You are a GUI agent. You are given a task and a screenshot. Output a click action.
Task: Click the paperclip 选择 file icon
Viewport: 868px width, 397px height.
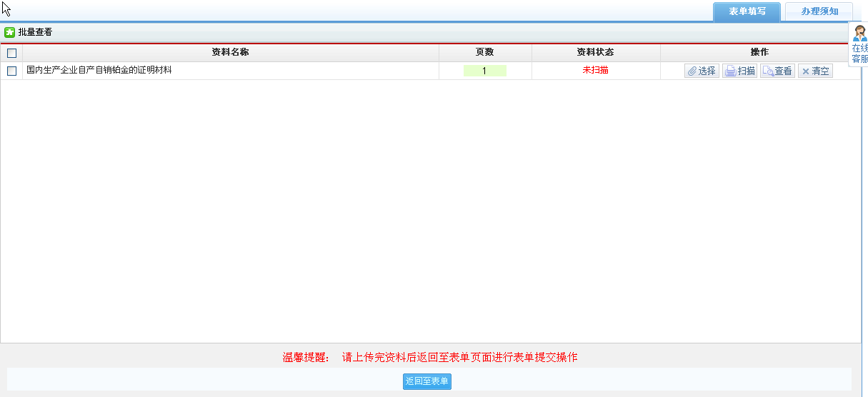point(692,71)
